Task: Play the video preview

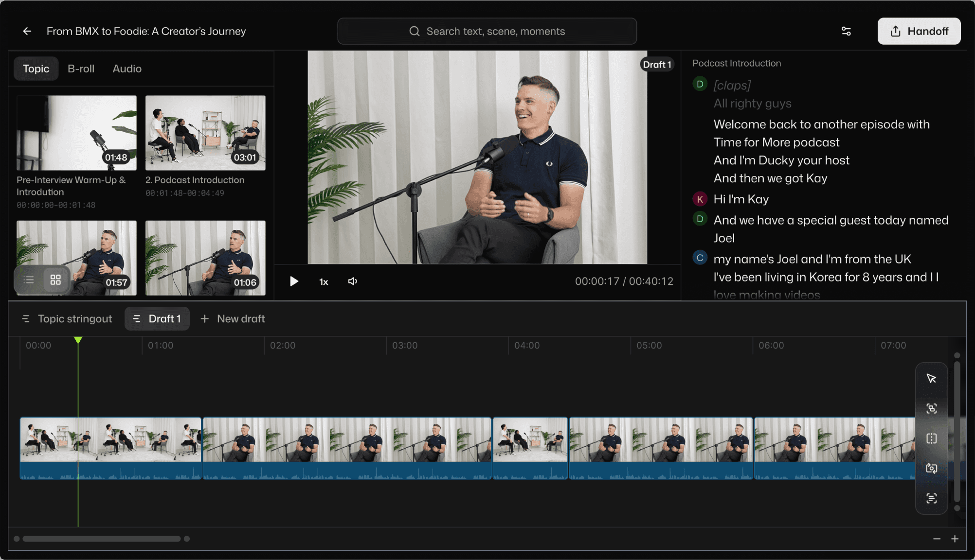Action: (294, 281)
